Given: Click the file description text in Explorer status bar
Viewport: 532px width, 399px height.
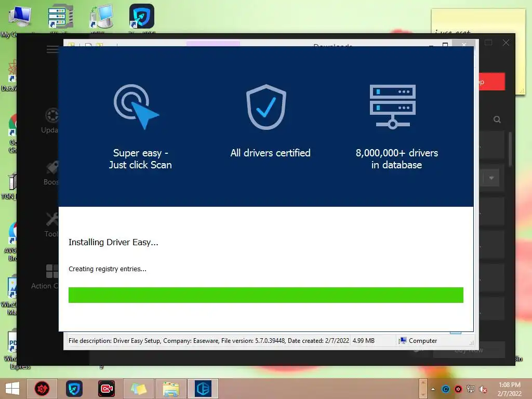Looking at the screenshot, I should click(209, 341).
